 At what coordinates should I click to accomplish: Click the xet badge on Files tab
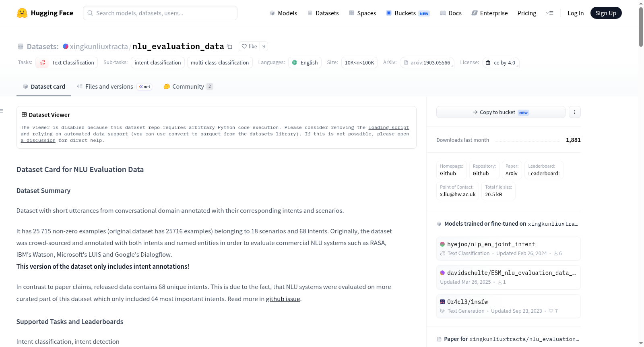coord(144,87)
